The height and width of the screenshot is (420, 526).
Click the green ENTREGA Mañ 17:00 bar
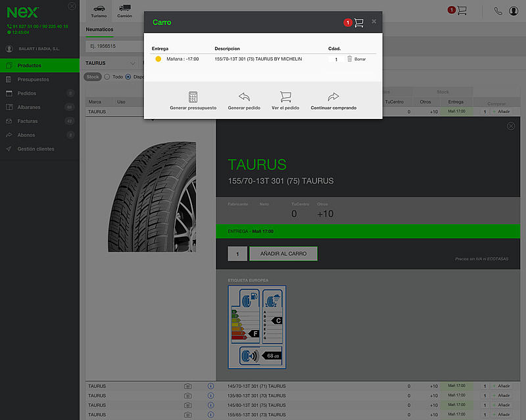[x=368, y=231]
